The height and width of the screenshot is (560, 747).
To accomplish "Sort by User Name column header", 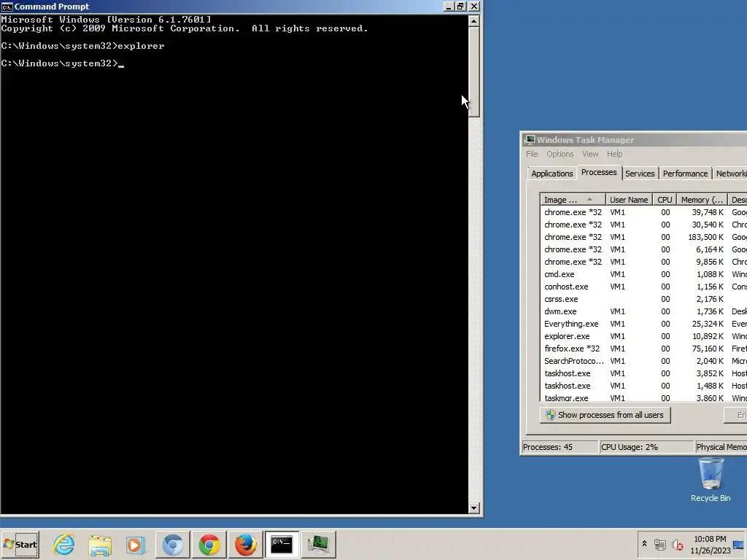I will point(628,200).
